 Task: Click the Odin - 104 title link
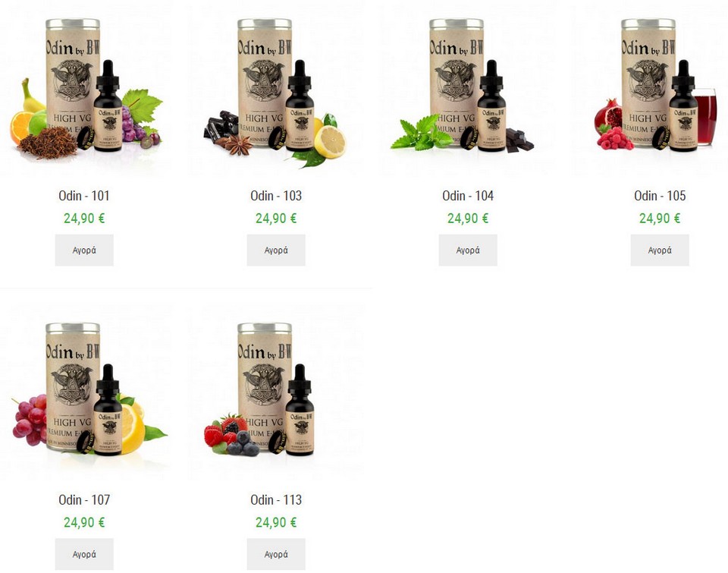468,196
